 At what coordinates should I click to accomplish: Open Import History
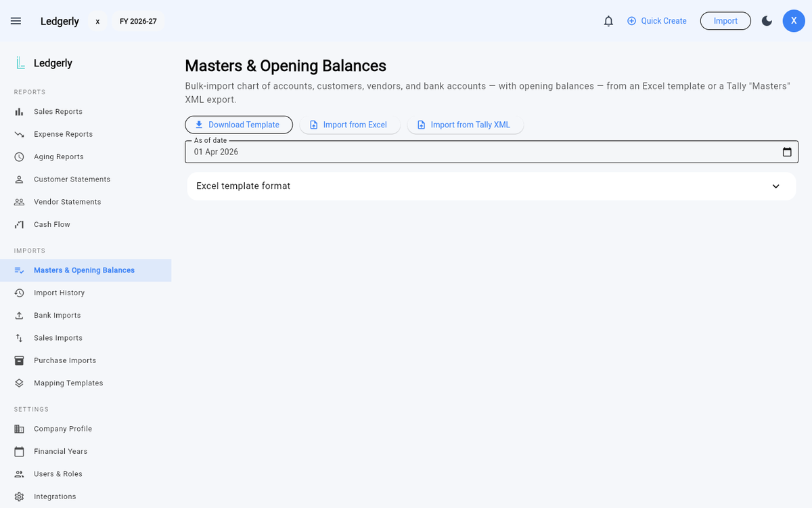click(85, 293)
